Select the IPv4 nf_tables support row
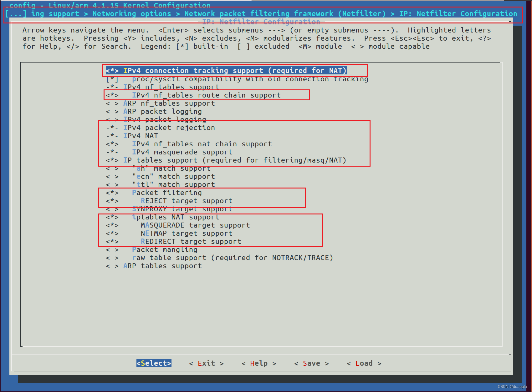Image resolution: width=532 pixels, height=392 pixels. pyautogui.click(x=162, y=87)
